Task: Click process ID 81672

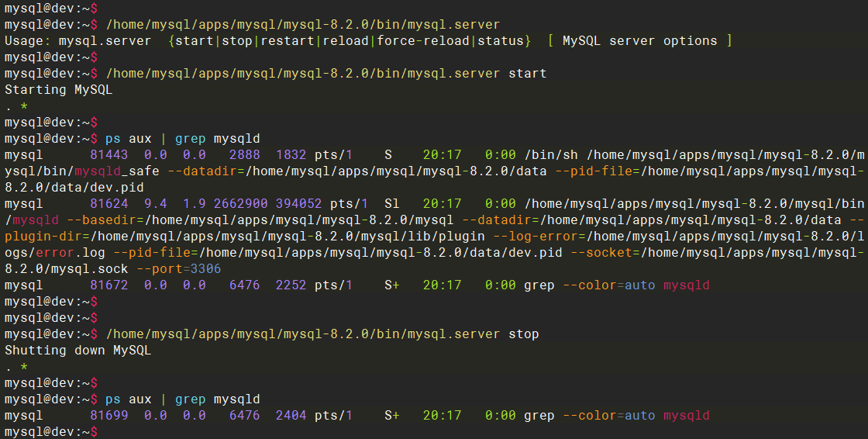Action: tap(109, 285)
